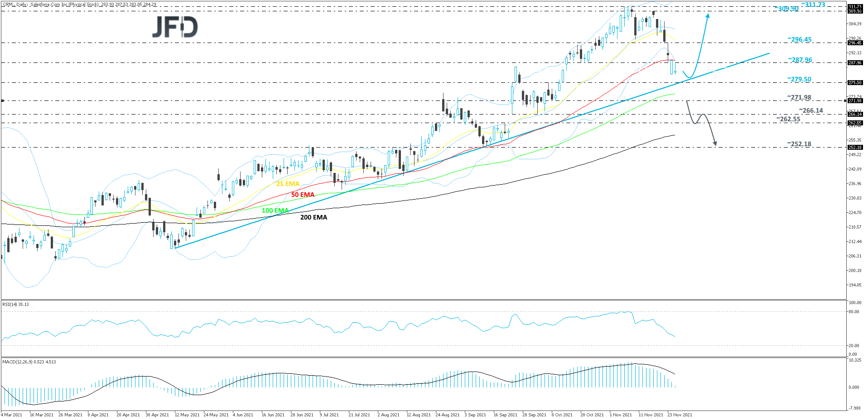Click the ~287.96 blue level label
Screen dimensions: 868x420
coord(800,60)
